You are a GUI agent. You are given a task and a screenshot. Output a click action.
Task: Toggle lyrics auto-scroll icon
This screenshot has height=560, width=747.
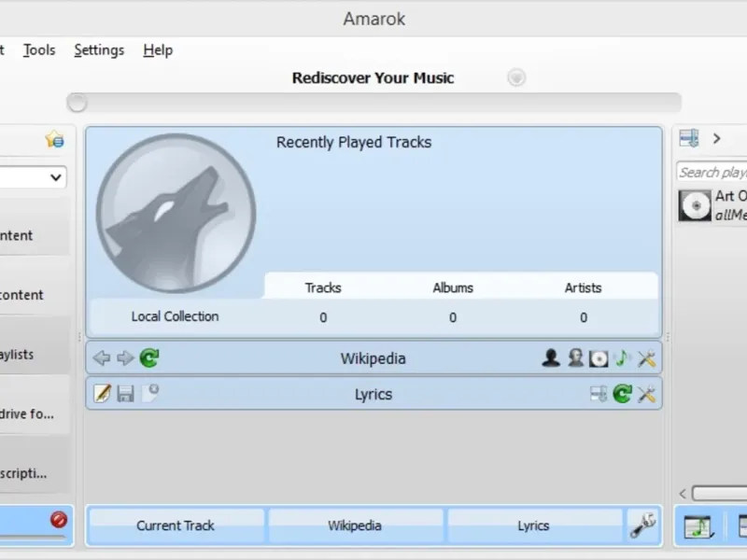(599, 394)
